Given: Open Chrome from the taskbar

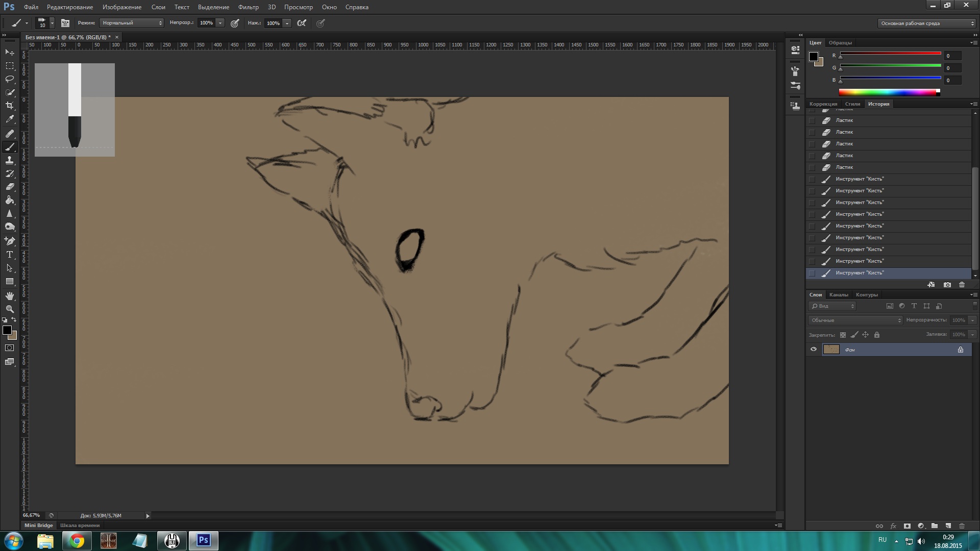Looking at the screenshot, I should click(x=77, y=541).
